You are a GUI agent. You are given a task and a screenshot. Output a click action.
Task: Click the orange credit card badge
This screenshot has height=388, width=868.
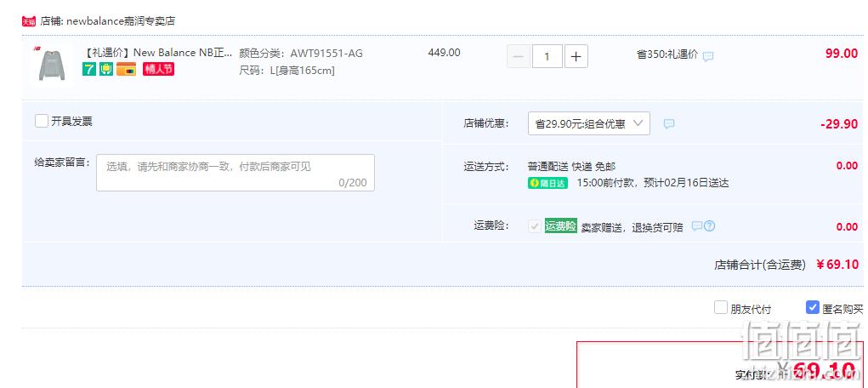tap(126, 69)
